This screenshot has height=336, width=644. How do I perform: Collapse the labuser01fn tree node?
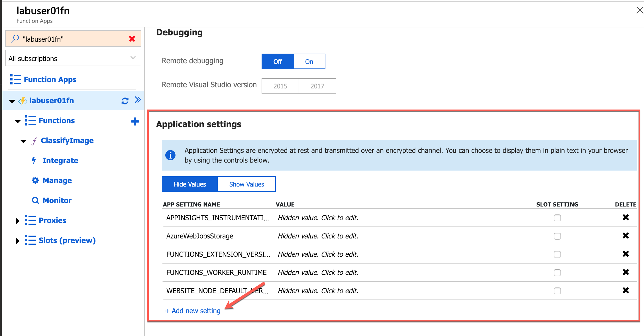[12, 101]
